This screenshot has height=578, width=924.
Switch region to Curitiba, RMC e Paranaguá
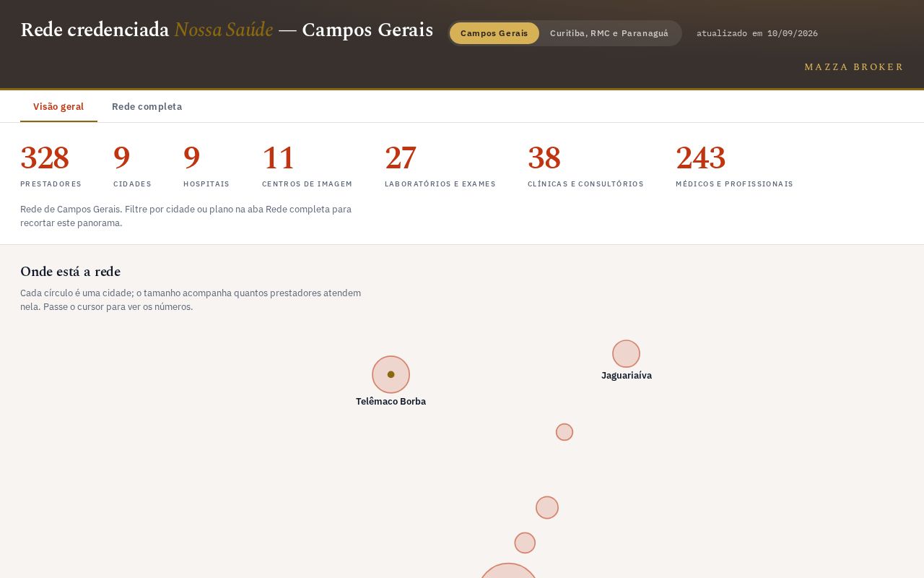[609, 33]
